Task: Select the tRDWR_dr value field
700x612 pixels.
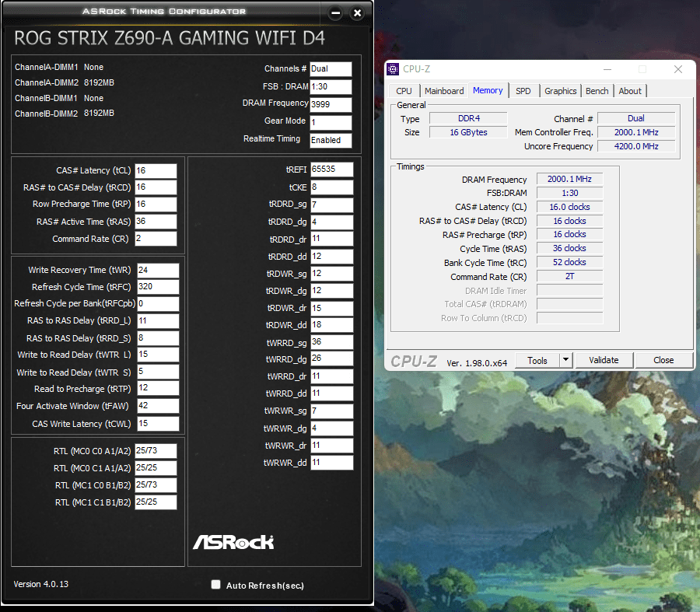Action: click(332, 309)
